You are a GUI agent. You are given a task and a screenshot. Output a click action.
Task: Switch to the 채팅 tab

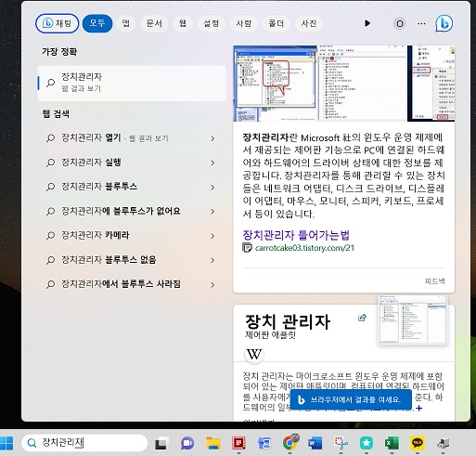[58, 23]
